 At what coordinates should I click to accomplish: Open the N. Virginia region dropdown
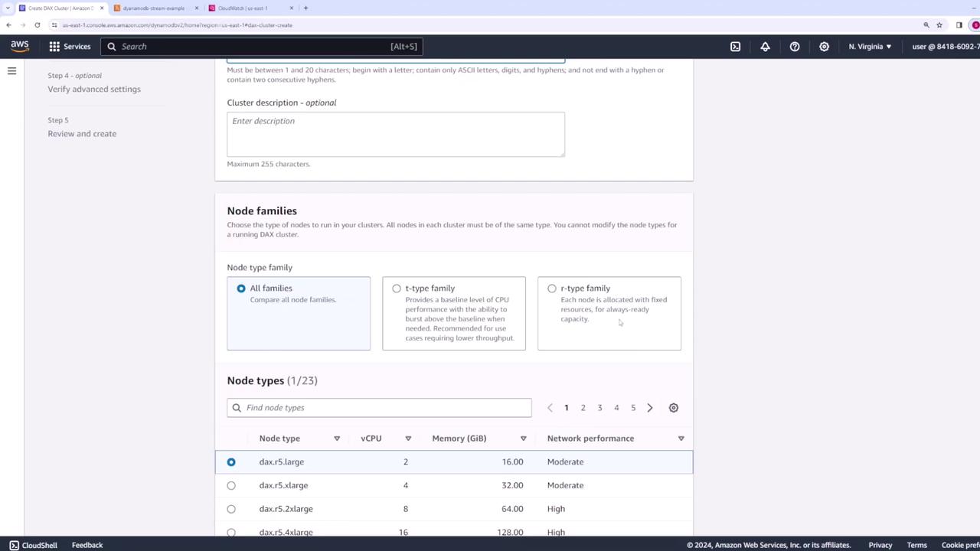(x=870, y=47)
